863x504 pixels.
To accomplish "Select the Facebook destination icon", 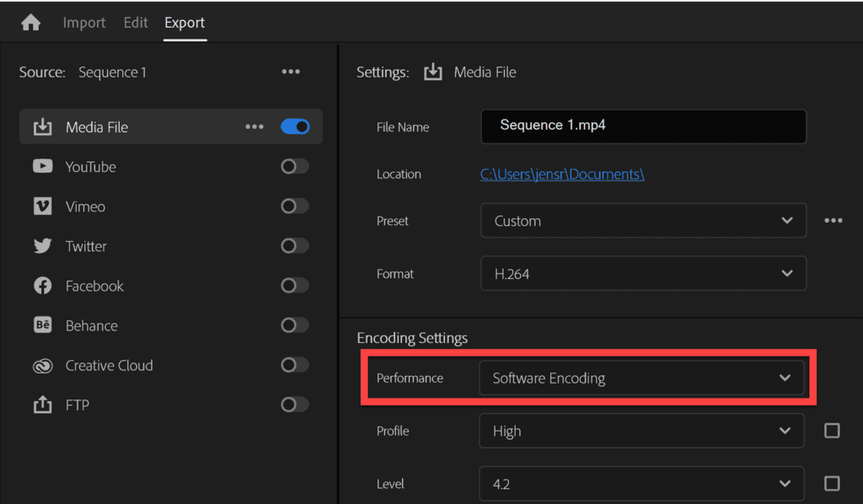I will [x=42, y=285].
